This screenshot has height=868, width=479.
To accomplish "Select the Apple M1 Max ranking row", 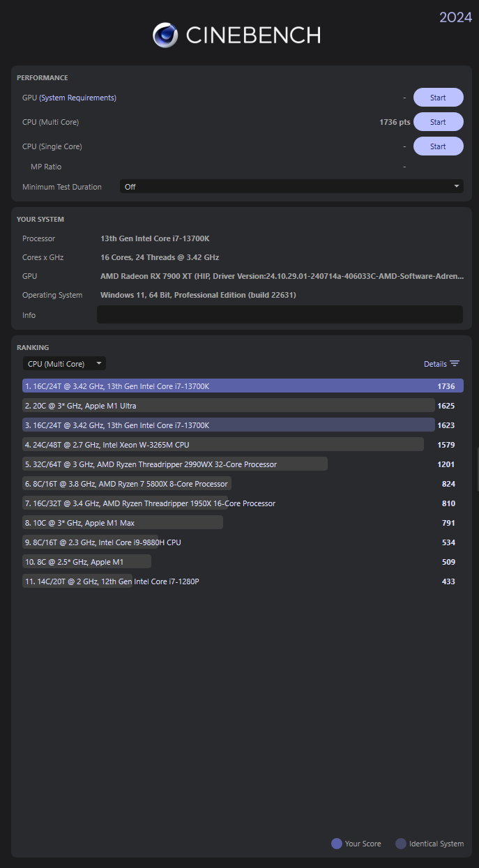I will coord(243,523).
